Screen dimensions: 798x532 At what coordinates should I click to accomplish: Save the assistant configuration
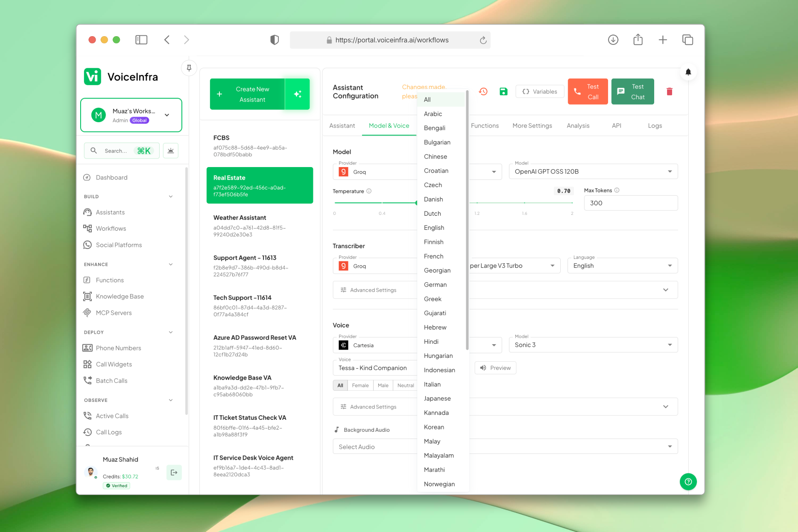503,91
